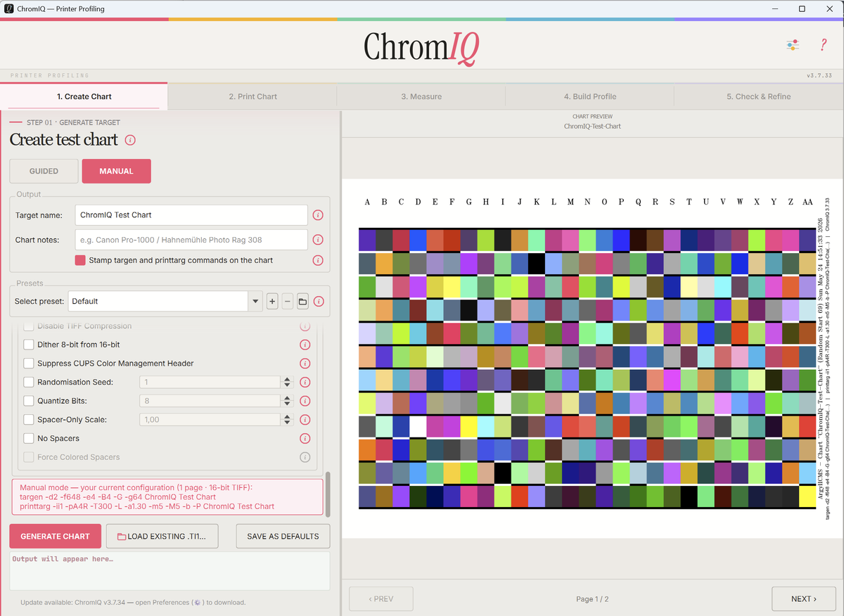Image resolution: width=844 pixels, height=616 pixels.
Task: Open the Select preset dropdown arrow
Action: [x=255, y=302]
